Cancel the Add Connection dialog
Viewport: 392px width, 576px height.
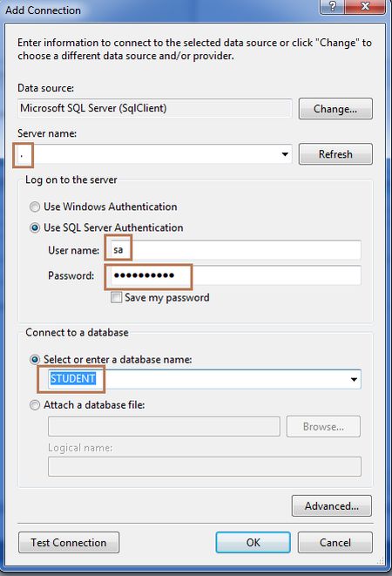[335, 542]
